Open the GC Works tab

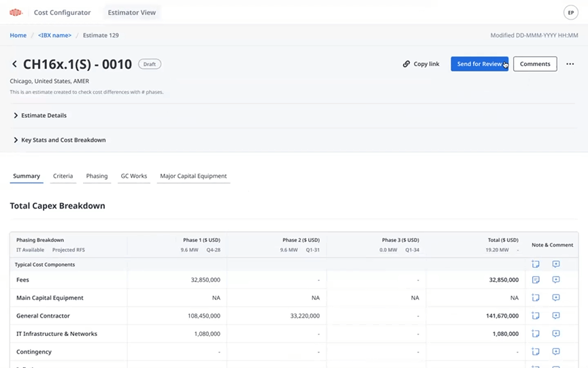coord(134,176)
